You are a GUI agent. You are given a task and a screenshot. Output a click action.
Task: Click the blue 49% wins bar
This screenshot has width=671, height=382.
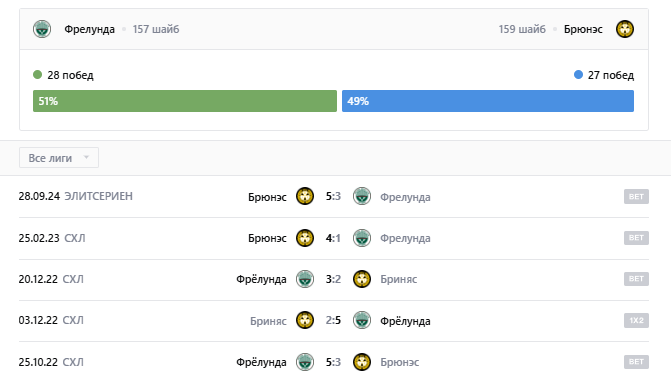point(488,101)
